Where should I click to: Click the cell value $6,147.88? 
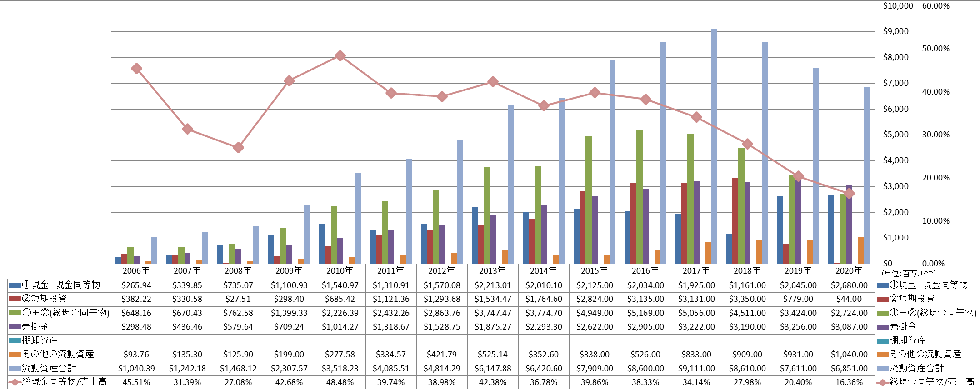[x=493, y=369]
